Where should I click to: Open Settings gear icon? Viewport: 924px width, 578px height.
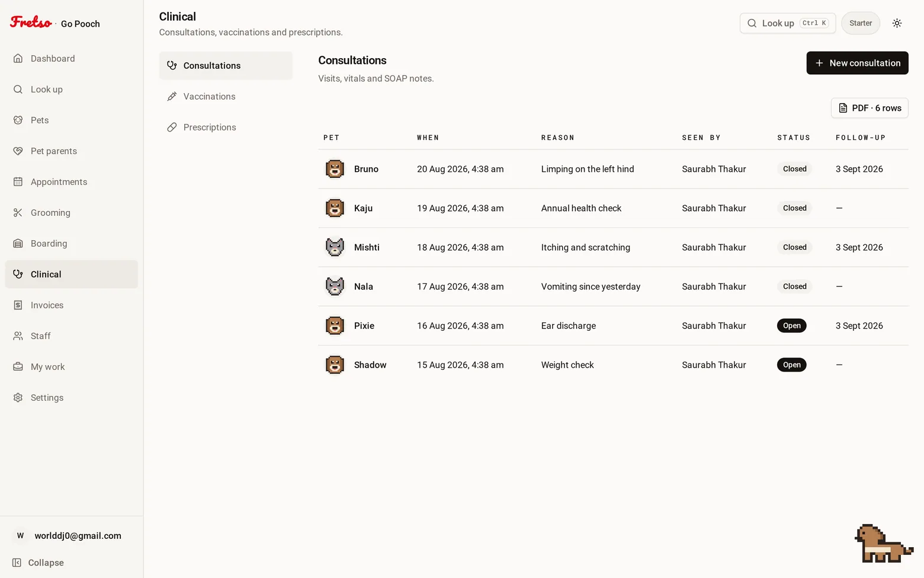(18, 398)
